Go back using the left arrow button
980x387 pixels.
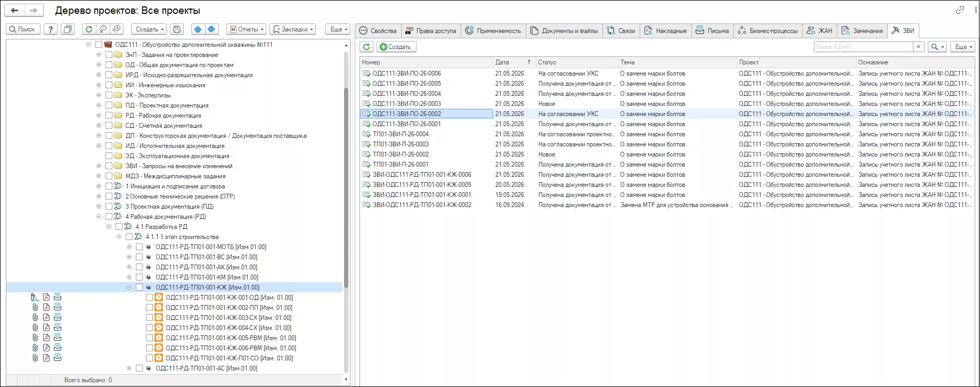14,10
